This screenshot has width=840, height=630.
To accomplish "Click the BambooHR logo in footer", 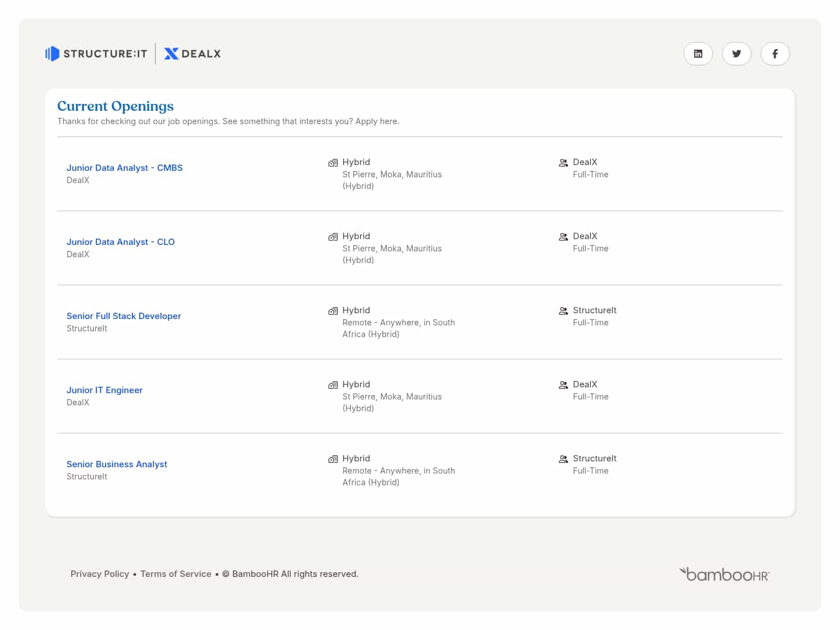I will [724, 575].
